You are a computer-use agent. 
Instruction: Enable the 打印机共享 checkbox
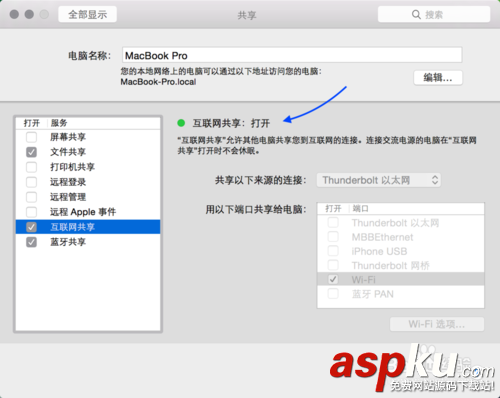click(31, 167)
